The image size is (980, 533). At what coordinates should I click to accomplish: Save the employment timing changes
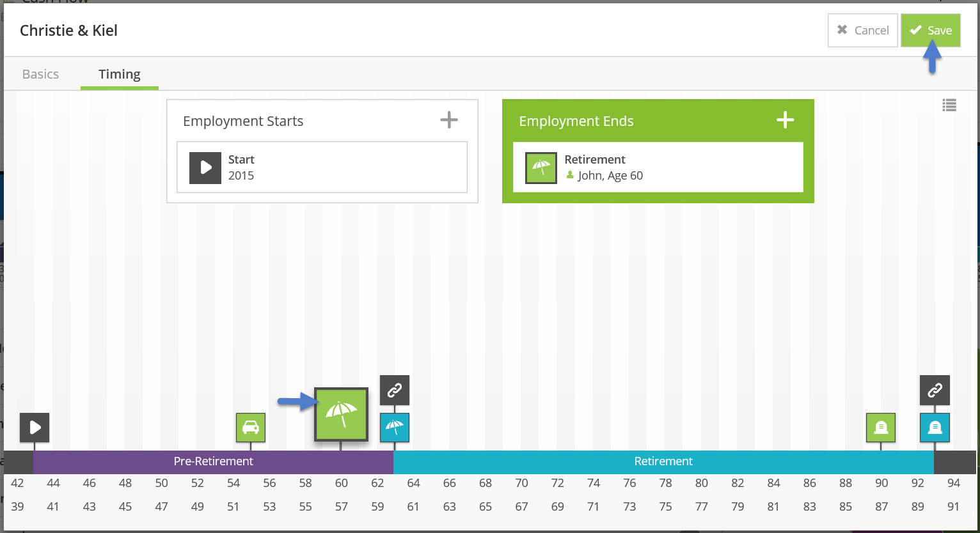click(931, 30)
